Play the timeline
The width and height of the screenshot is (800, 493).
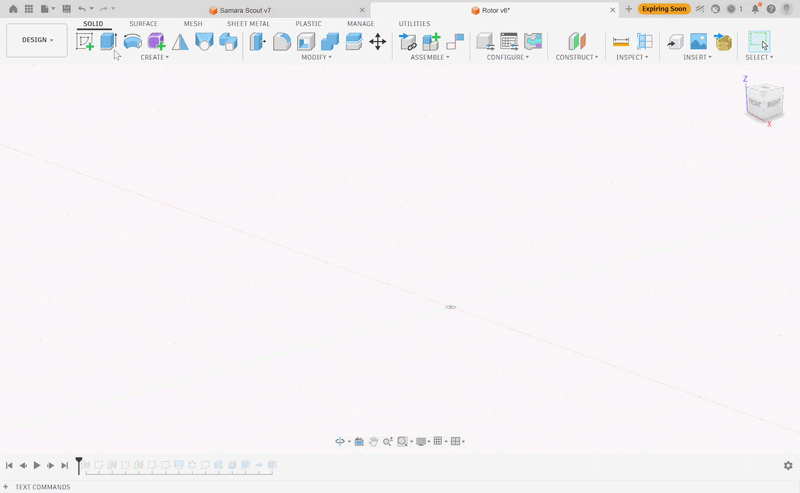coord(37,465)
